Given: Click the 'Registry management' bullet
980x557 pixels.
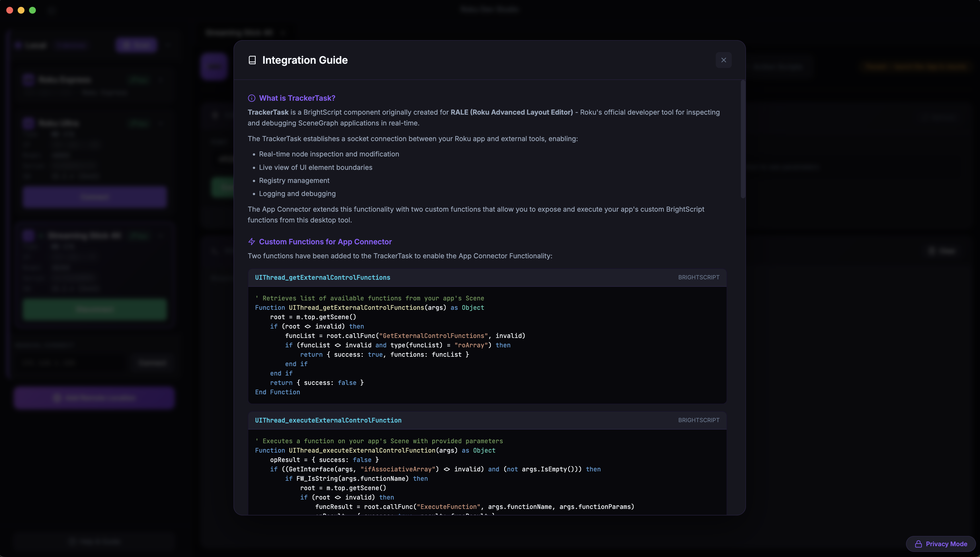Looking at the screenshot, I should [294, 180].
